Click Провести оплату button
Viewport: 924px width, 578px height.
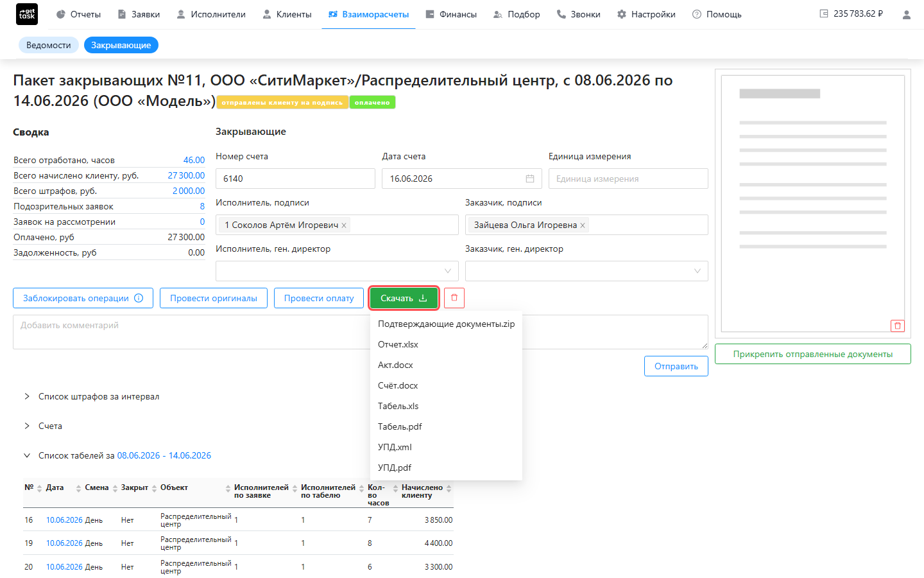click(x=319, y=298)
